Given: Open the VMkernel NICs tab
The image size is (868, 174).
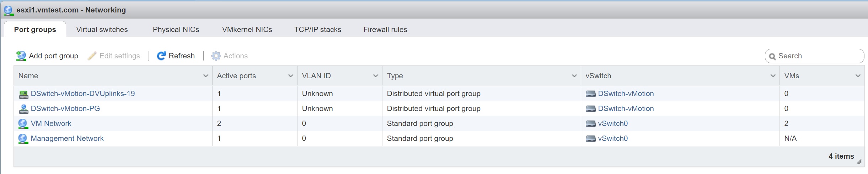Looking at the screenshot, I should click(247, 30).
